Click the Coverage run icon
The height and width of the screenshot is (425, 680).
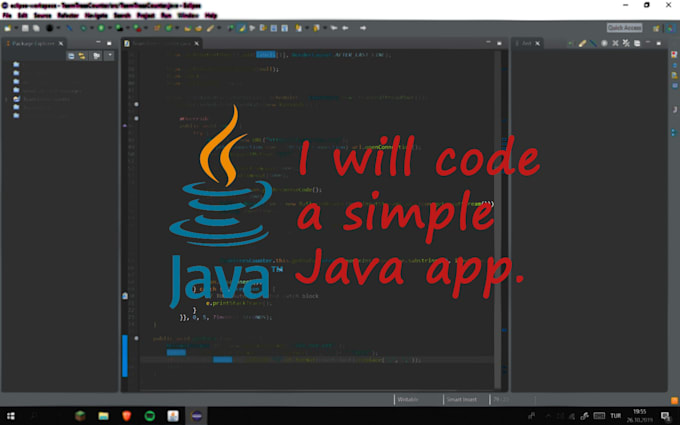pos(119,28)
